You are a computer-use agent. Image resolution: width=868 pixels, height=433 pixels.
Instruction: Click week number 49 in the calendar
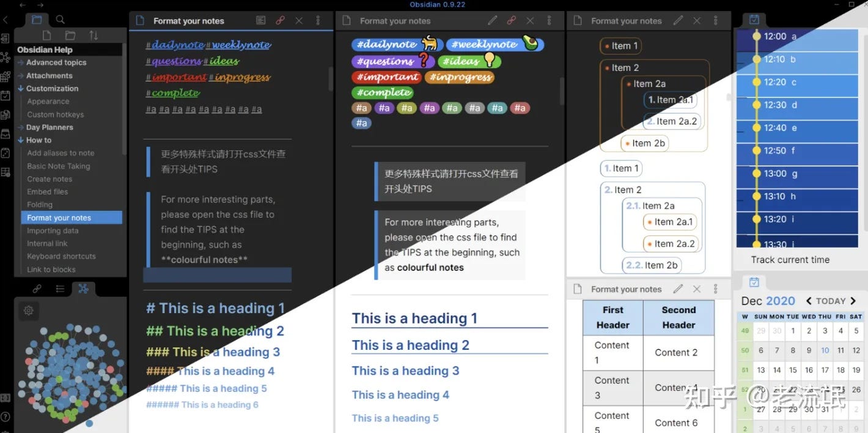(745, 331)
